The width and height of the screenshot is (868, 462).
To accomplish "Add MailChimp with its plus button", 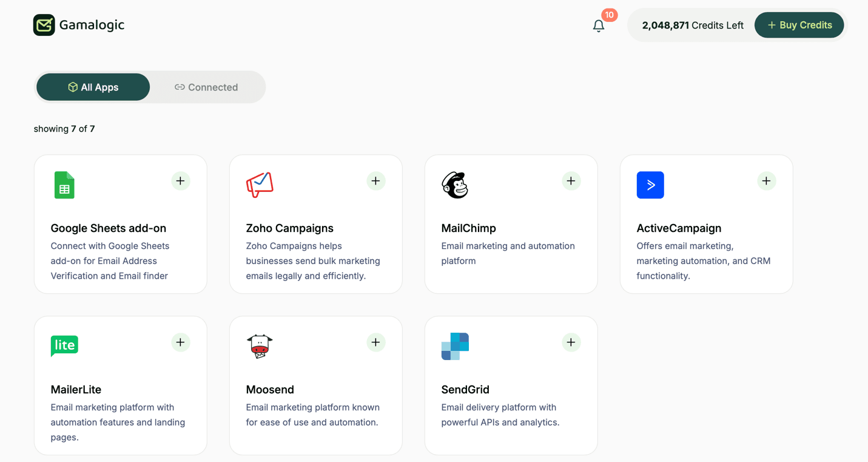I will [x=571, y=181].
